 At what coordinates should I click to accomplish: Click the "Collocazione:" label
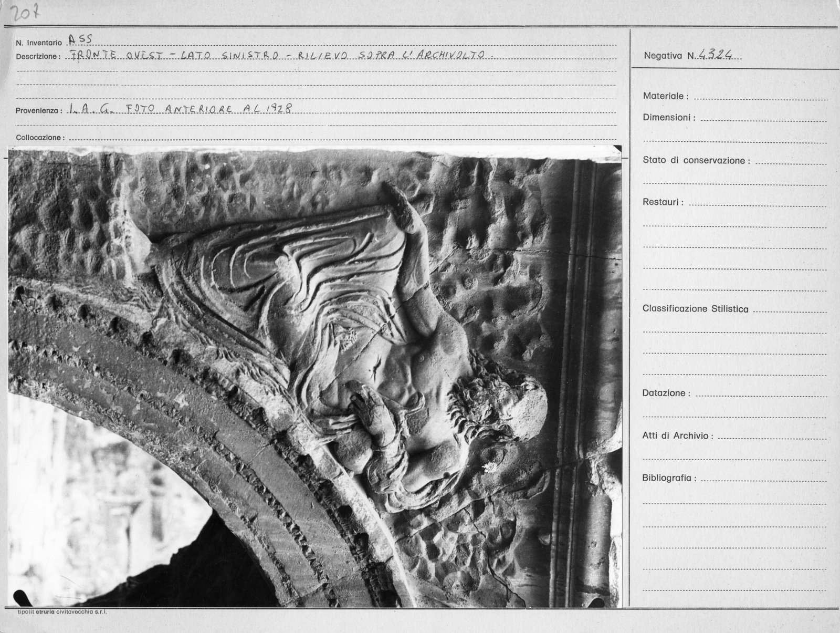tap(40, 138)
